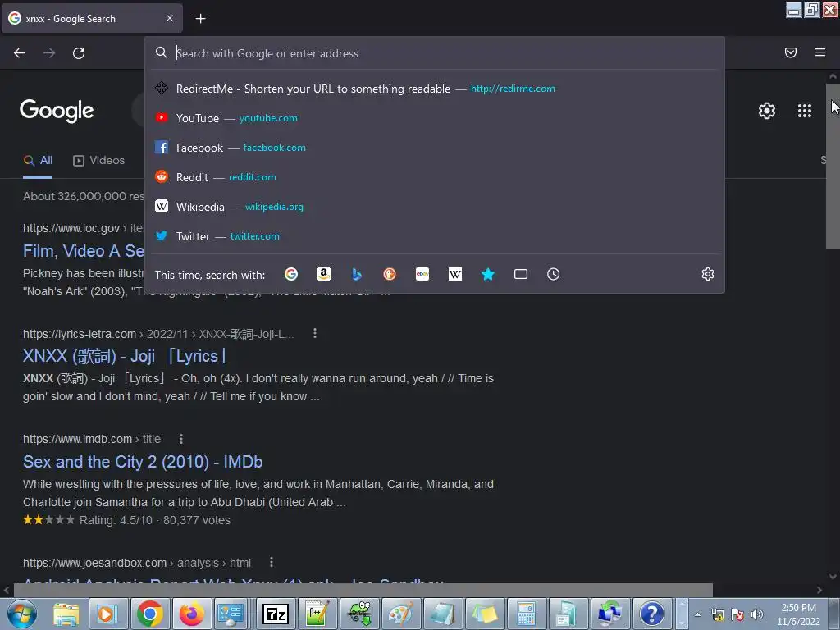Search this time with DuckDuckGo

pyautogui.click(x=390, y=274)
